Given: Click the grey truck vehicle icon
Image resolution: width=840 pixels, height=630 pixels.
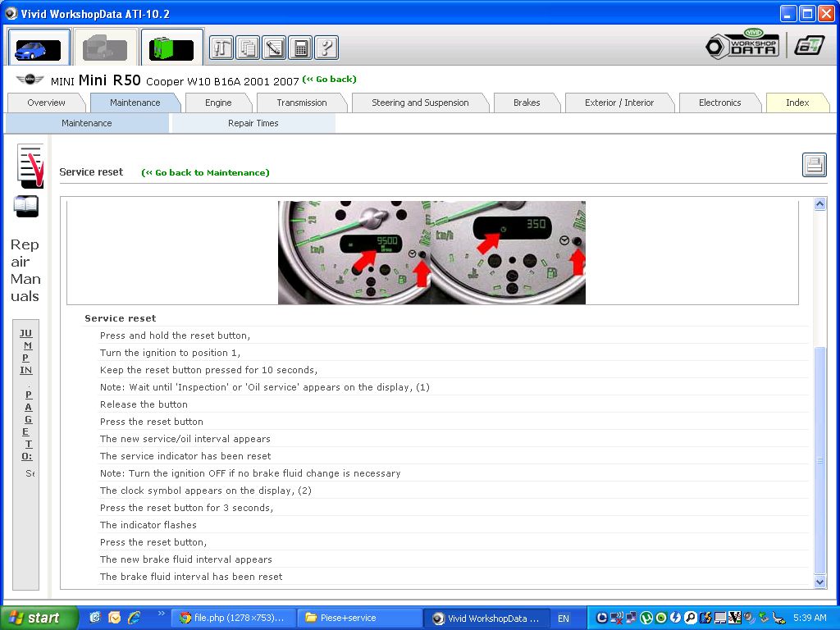Looking at the screenshot, I should (105, 48).
